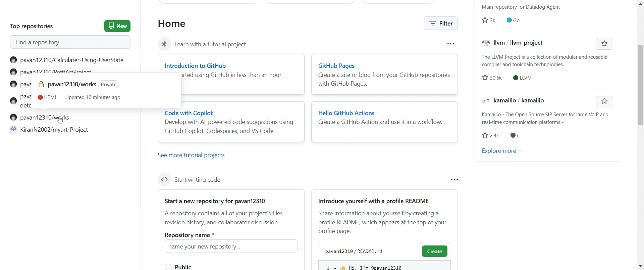Focus the Repository name input field

(x=231, y=246)
